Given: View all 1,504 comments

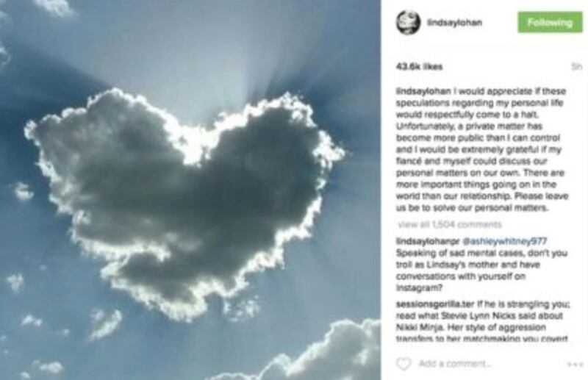Looking at the screenshot, I should [449, 225].
